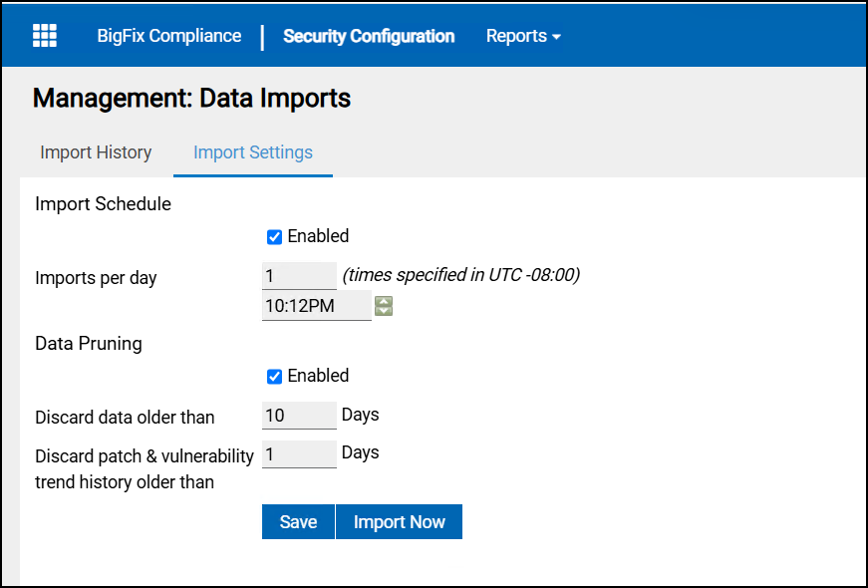
Task: Save the import settings
Action: pyautogui.click(x=298, y=521)
